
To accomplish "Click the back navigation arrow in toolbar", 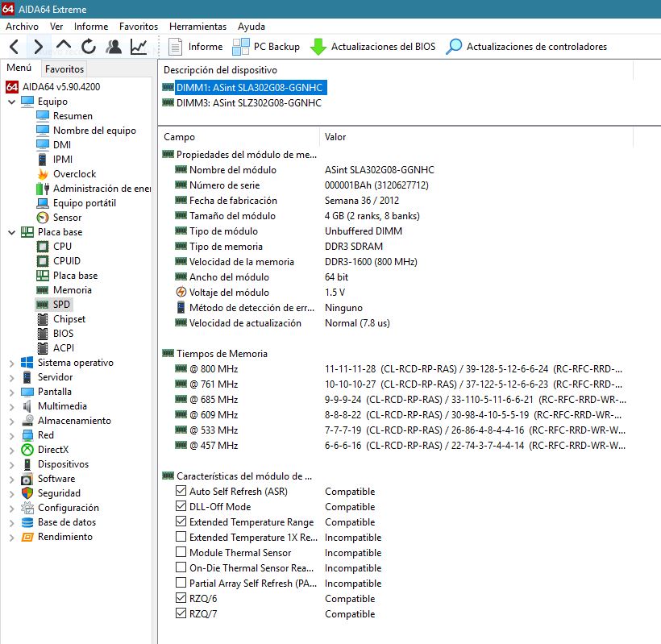I will pos(15,47).
